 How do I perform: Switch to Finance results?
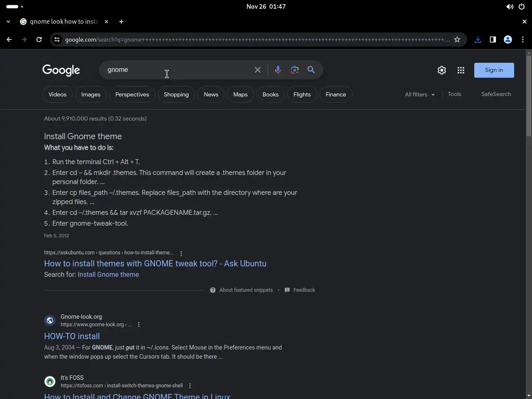336,94
